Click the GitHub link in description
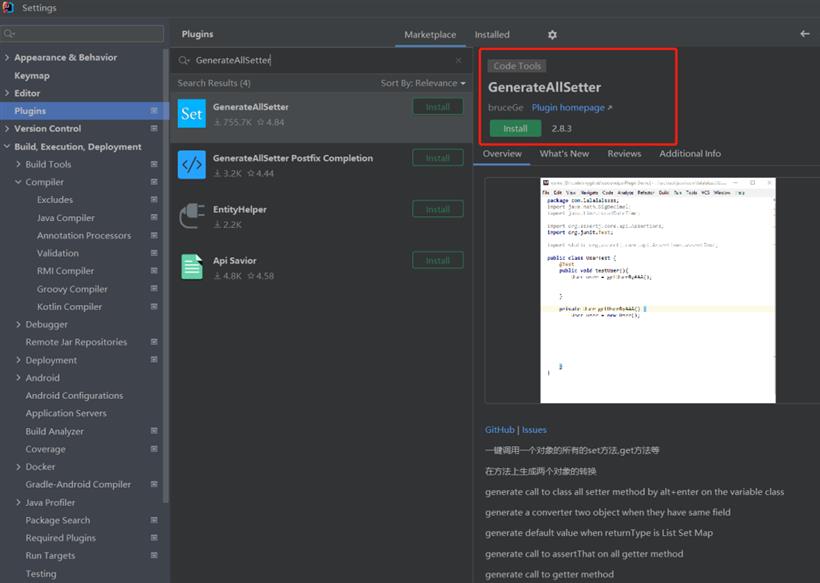Viewport: 820px width, 583px height. (x=499, y=430)
